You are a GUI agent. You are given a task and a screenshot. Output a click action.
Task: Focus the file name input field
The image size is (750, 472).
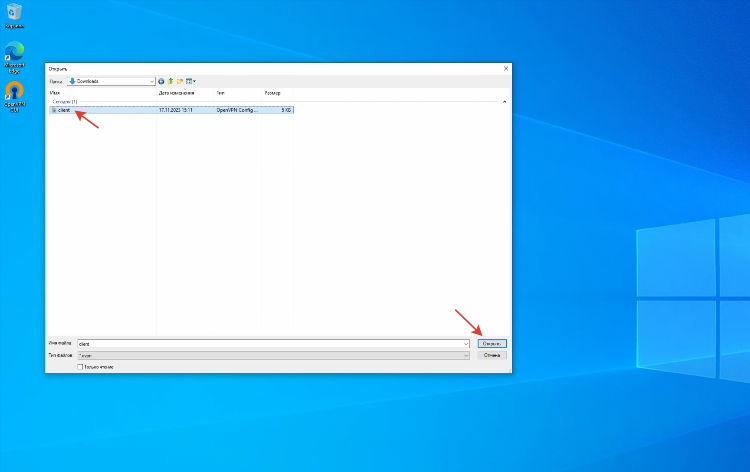coord(270,344)
